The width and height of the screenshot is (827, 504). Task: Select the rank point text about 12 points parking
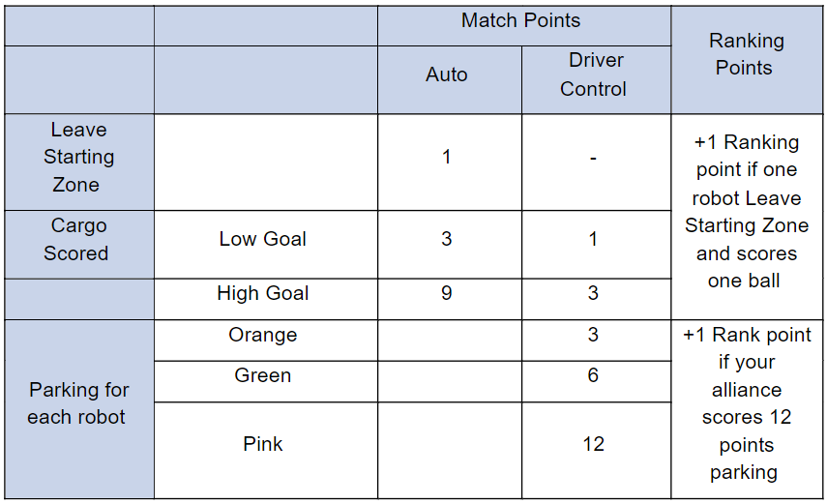pos(746,403)
